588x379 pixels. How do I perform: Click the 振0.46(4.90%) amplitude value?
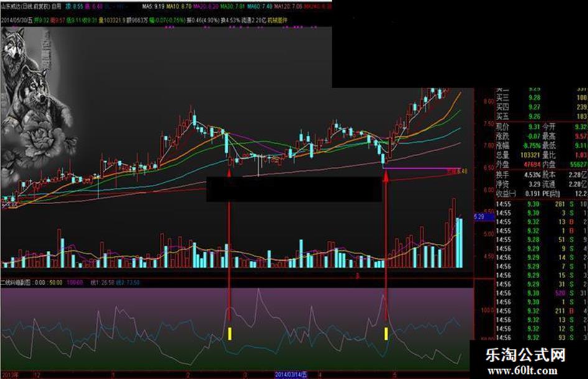click(203, 20)
